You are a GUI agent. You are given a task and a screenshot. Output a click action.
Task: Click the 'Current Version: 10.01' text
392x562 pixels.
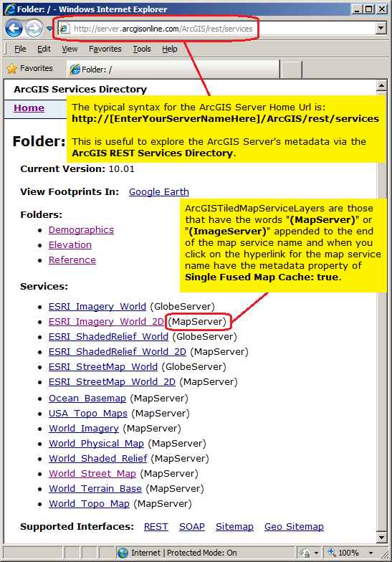(77, 169)
